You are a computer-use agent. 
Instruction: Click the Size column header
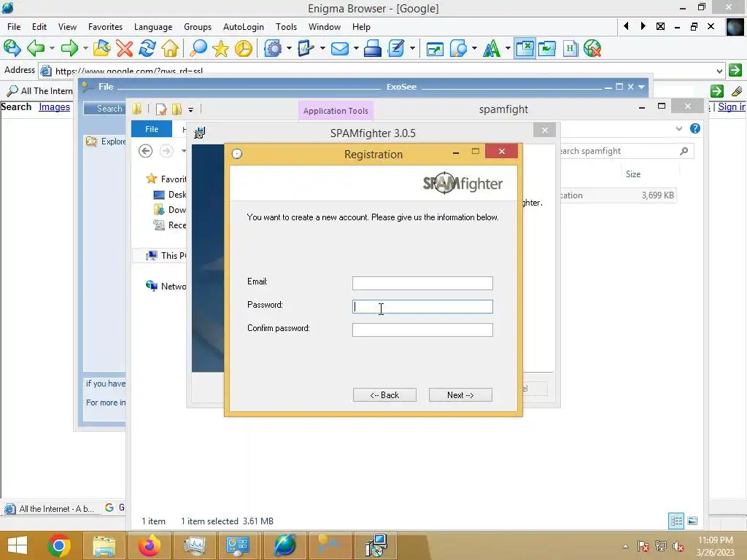coord(632,174)
